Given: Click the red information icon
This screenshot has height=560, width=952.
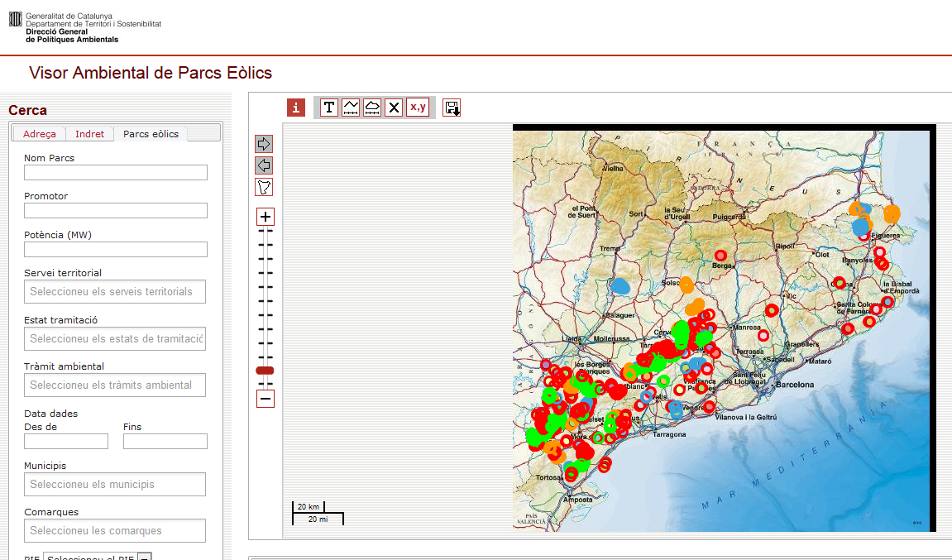Looking at the screenshot, I should [x=296, y=108].
